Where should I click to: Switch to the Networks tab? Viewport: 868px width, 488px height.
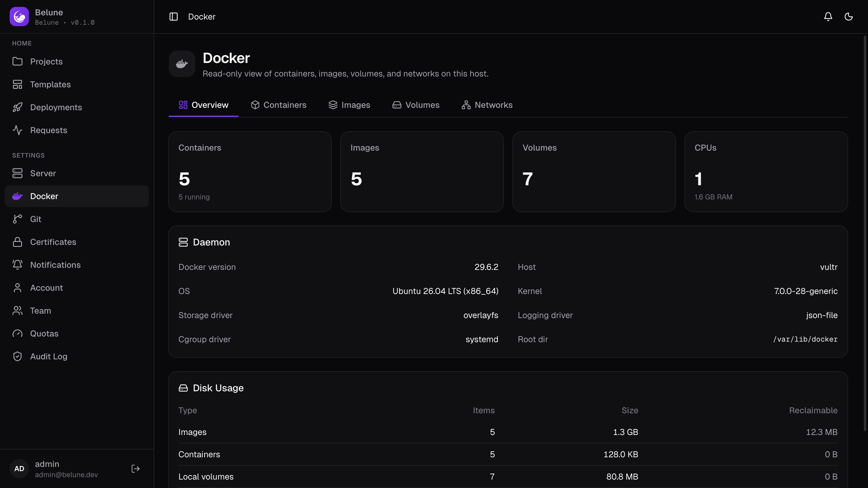[487, 105]
